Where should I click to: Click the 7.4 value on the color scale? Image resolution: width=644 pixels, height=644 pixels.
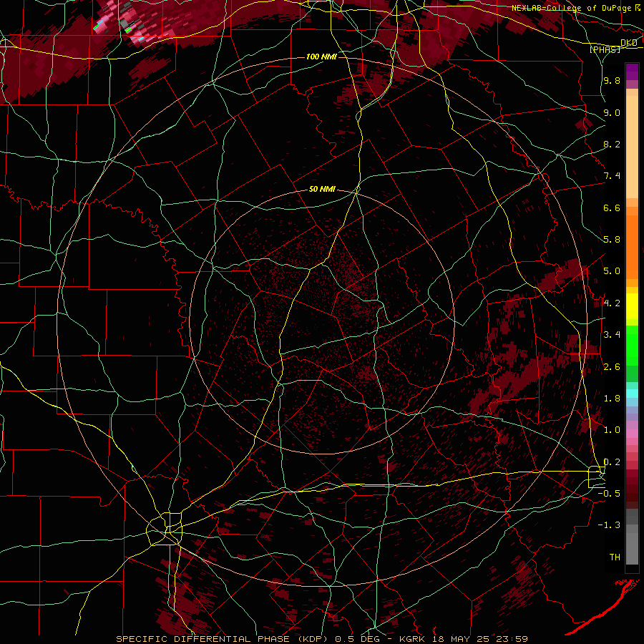coord(612,176)
